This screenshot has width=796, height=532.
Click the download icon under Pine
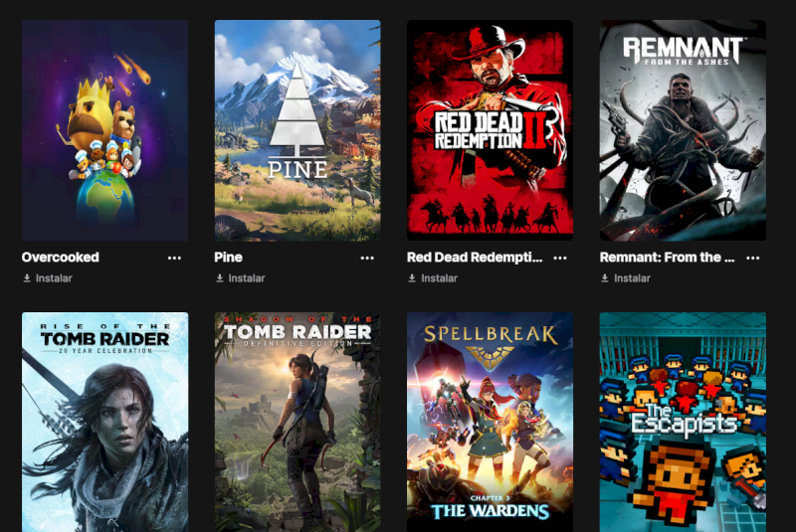pyautogui.click(x=220, y=277)
